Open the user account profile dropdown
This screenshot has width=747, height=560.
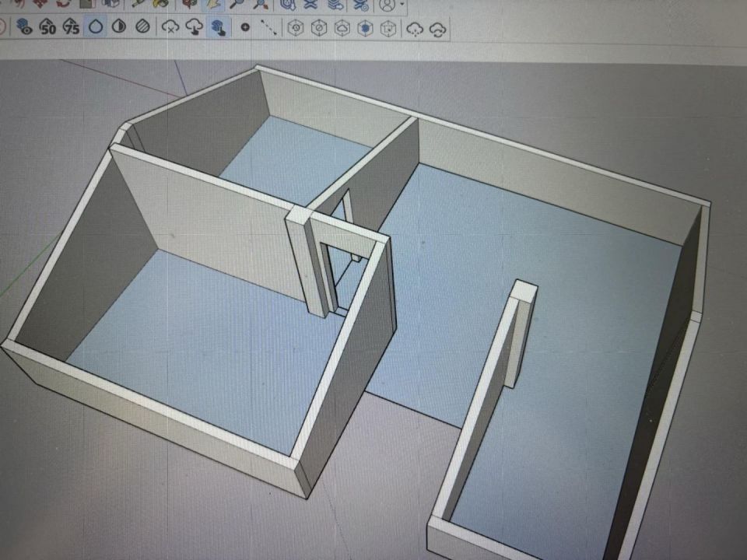pyautogui.click(x=388, y=4)
